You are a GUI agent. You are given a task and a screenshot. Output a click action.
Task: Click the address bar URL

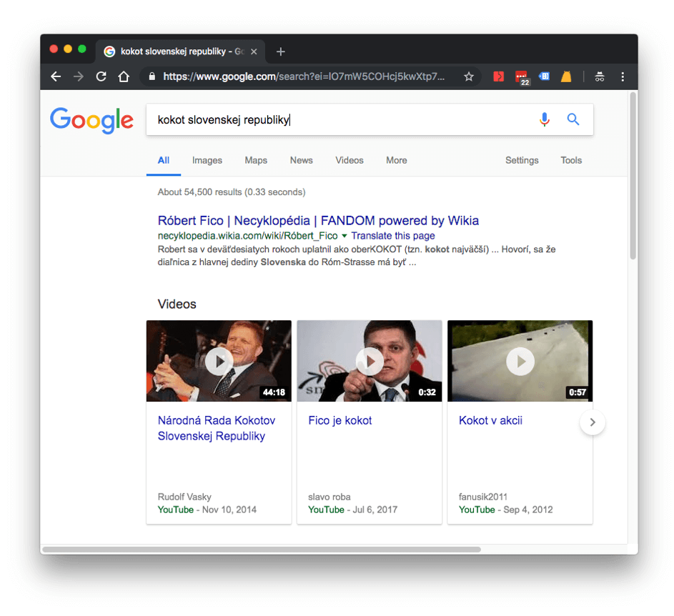tap(304, 76)
